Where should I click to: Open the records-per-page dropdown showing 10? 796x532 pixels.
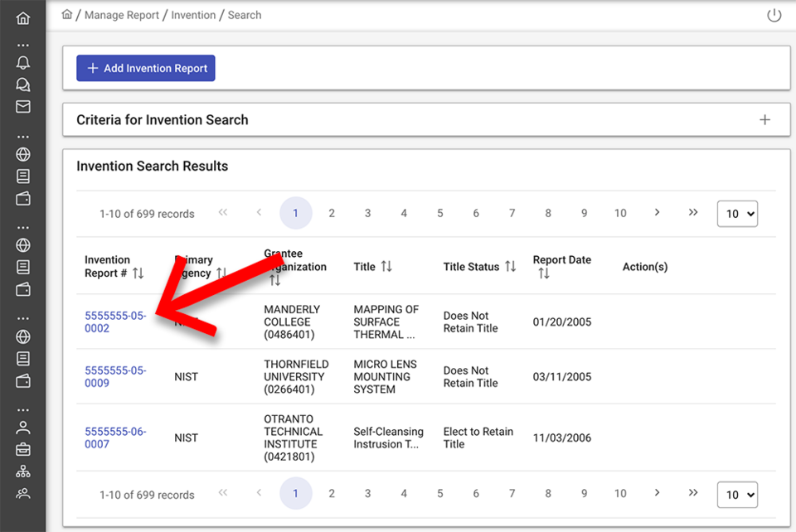coord(737,213)
